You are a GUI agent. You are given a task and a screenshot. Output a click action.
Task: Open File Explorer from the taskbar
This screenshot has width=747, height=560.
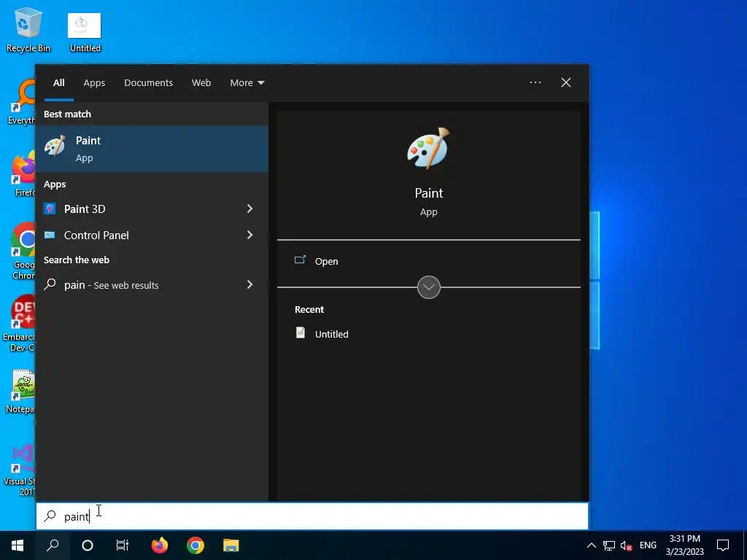[231, 545]
